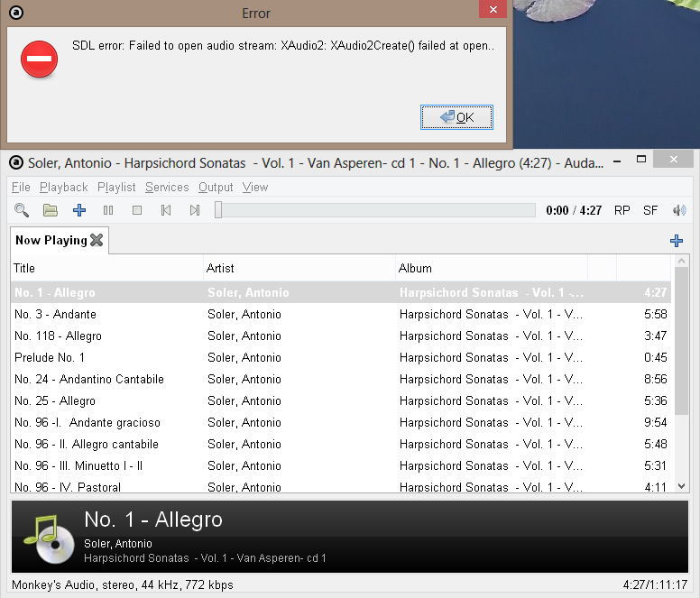Click the 0:00 / 4:27 time display

point(574,210)
